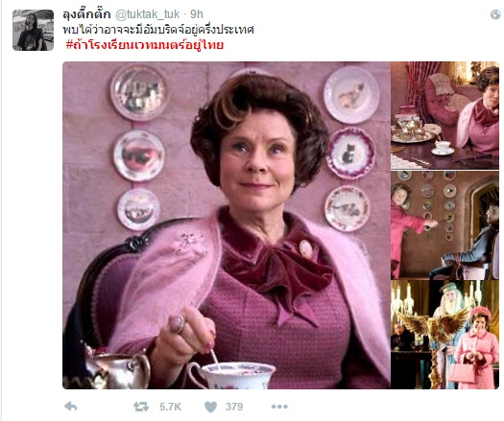The height and width of the screenshot is (421, 504).
Task: Open the red hashtag #ถ้าโรงเรียนเวทมนตร์อยู่ไทย
Action: pos(145,45)
